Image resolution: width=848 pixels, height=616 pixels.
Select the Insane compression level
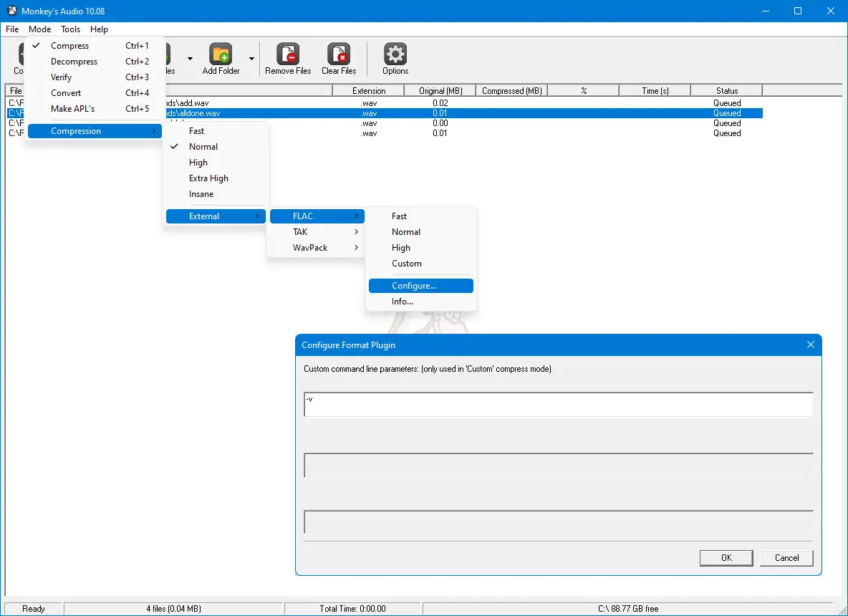click(x=216, y=193)
